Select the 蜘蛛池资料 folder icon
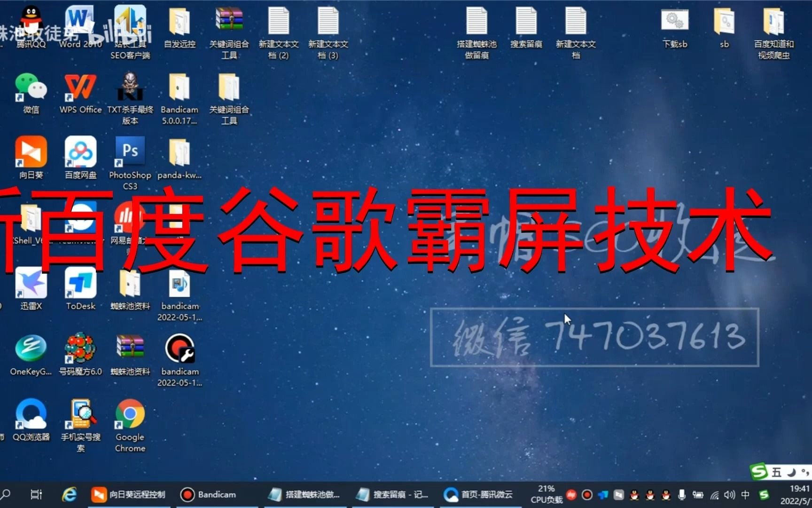 click(x=130, y=289)
